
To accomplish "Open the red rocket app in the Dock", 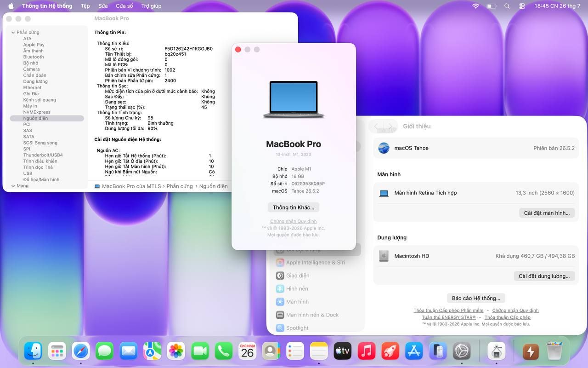I will [390, 351].
